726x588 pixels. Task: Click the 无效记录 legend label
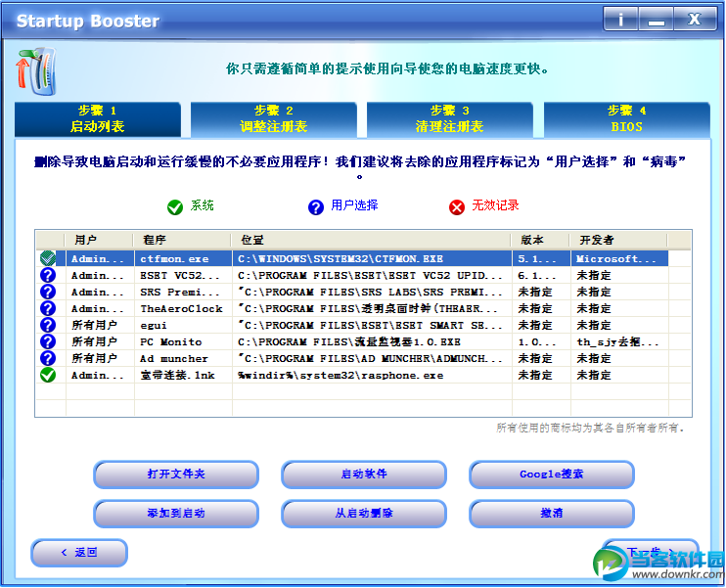pos(495,205)
